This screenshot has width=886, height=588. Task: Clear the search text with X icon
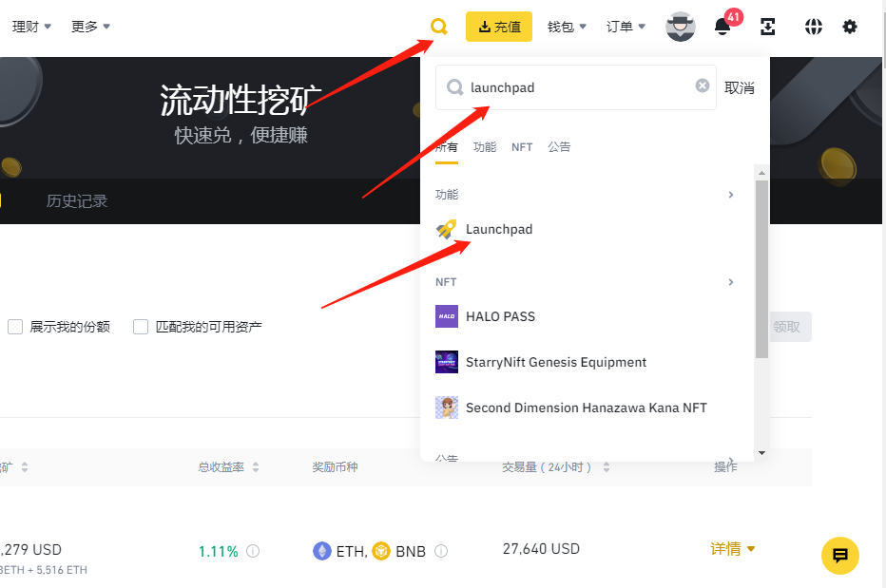[x=703, y=86]
